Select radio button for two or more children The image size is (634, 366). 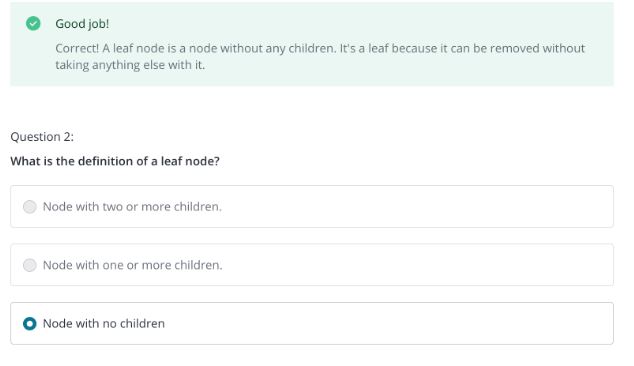(x=30, y=207)
